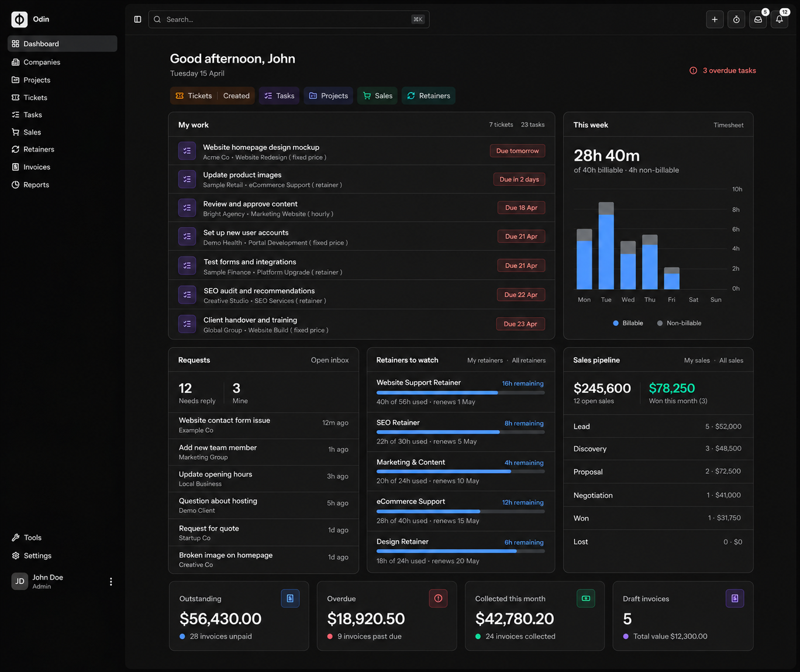Click the 23 tasks filter
Viewport: 800px width, 672px height.
[533, 125]
